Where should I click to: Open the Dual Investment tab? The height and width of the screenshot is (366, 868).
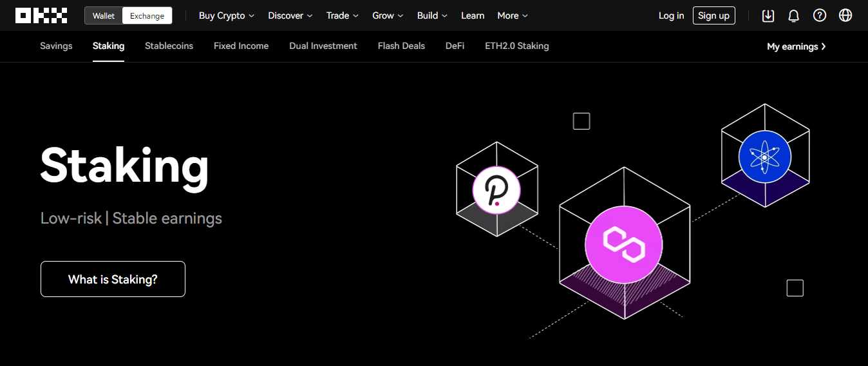tap(323, 46)
